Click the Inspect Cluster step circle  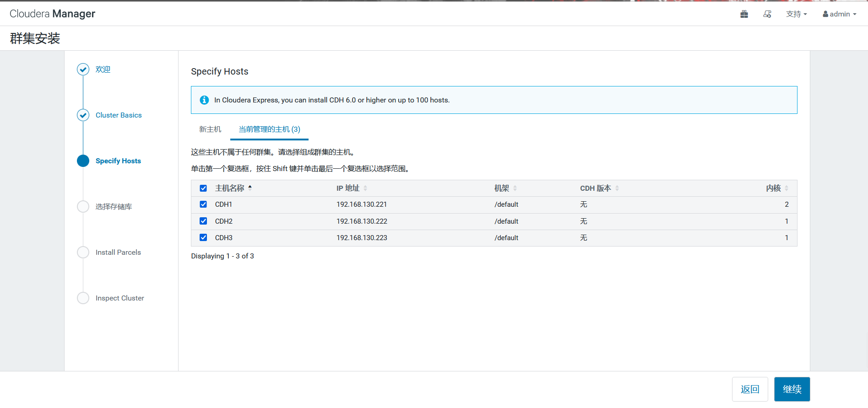(83, 298)
